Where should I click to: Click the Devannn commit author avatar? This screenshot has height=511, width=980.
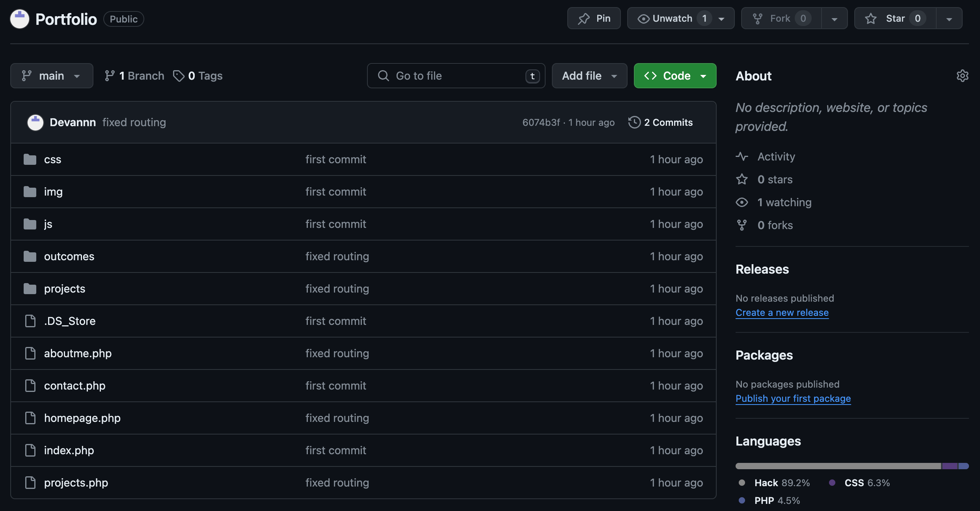click(x=35, y=122)
